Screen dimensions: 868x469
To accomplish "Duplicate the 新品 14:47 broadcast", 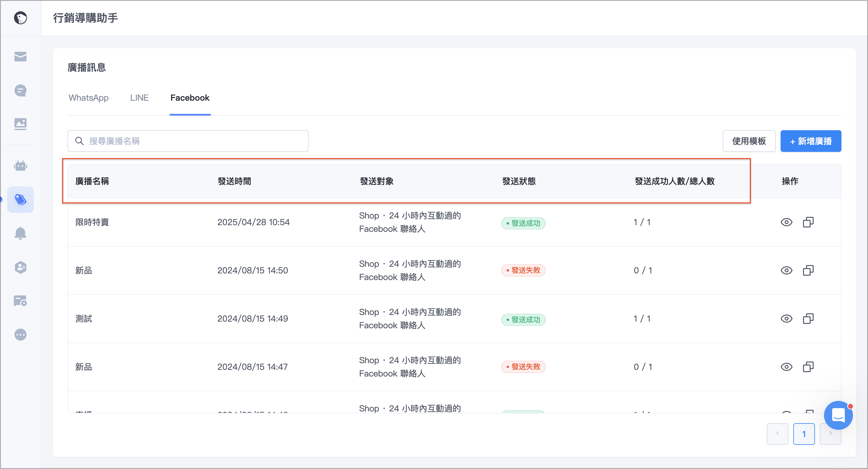I will [808, 367].
